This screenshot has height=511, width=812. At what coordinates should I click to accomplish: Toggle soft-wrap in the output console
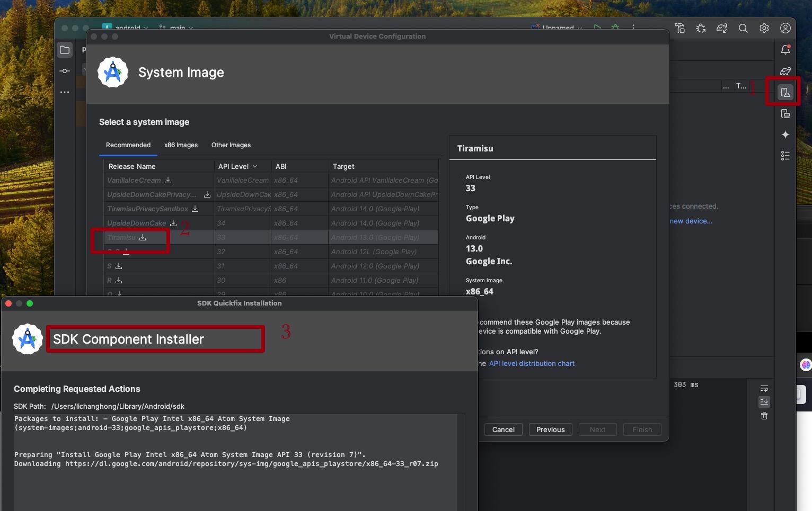pyautogui.click(x=764, y=388)
